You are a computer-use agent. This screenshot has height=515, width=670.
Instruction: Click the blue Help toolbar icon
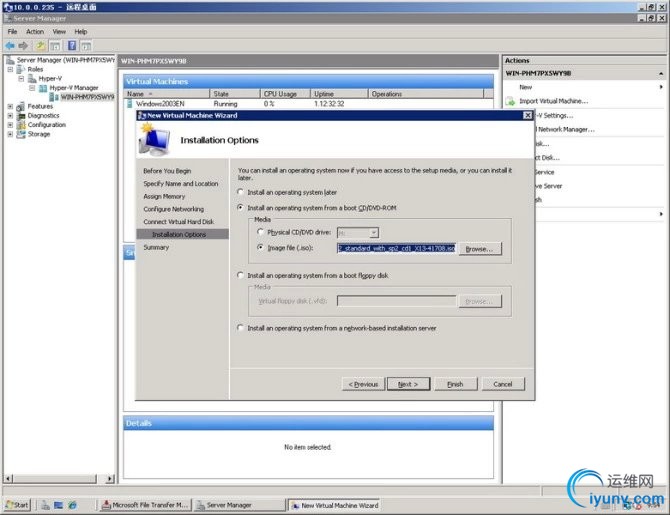click(72, 45)
